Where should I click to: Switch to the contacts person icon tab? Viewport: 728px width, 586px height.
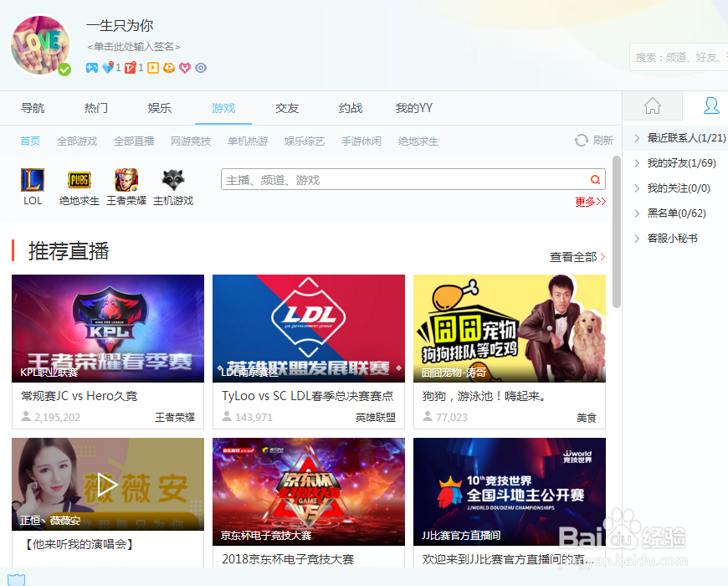tap(711, 105)
